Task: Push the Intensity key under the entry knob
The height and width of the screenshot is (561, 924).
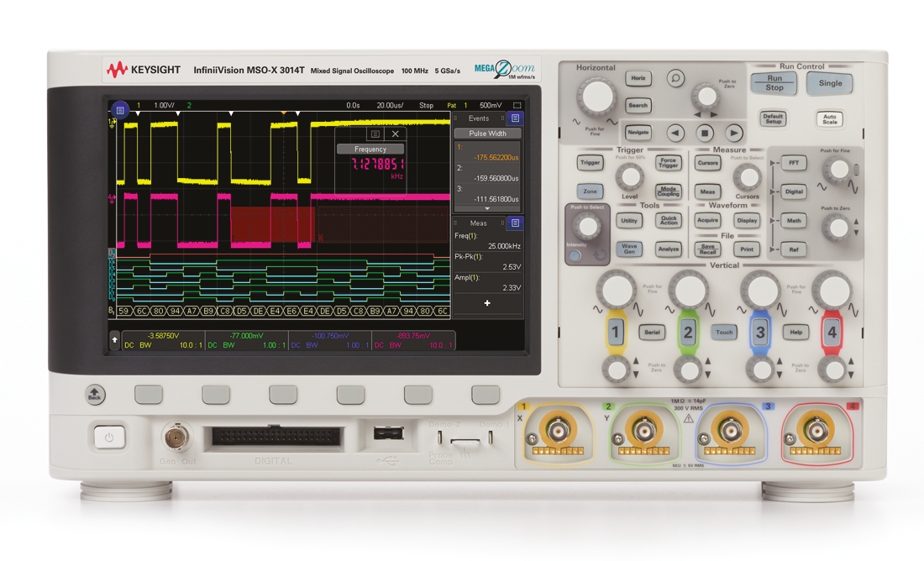Action: pos(575,256)
